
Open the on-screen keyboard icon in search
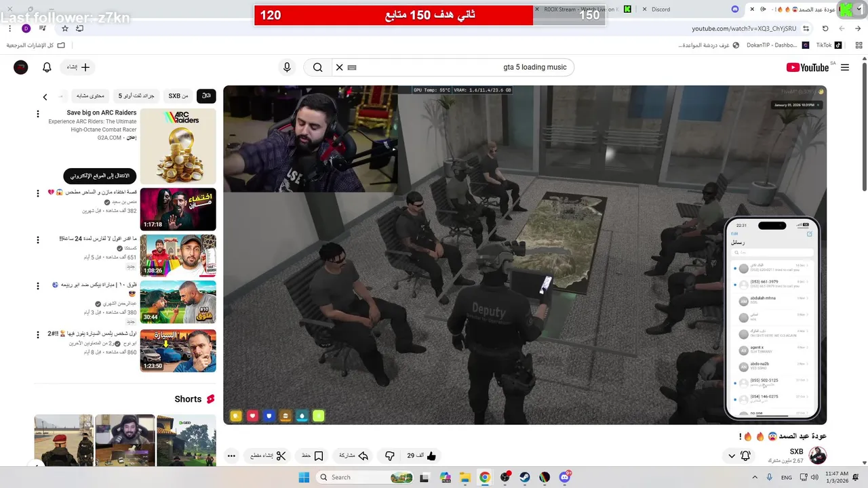coord(352,67)
